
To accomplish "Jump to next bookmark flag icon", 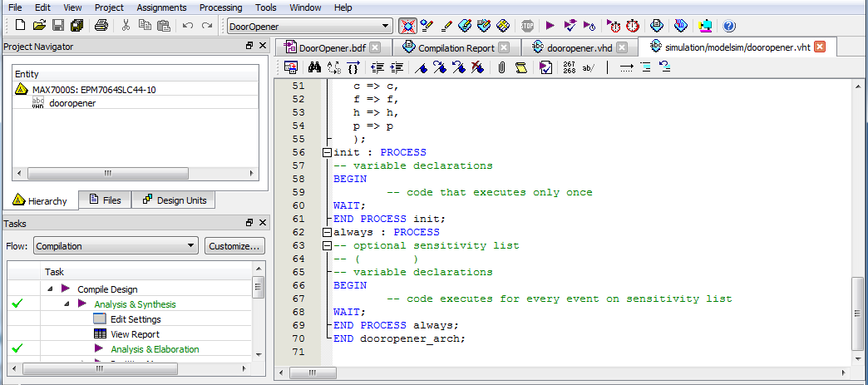I will pyautogui.click(x=440, y=67).
